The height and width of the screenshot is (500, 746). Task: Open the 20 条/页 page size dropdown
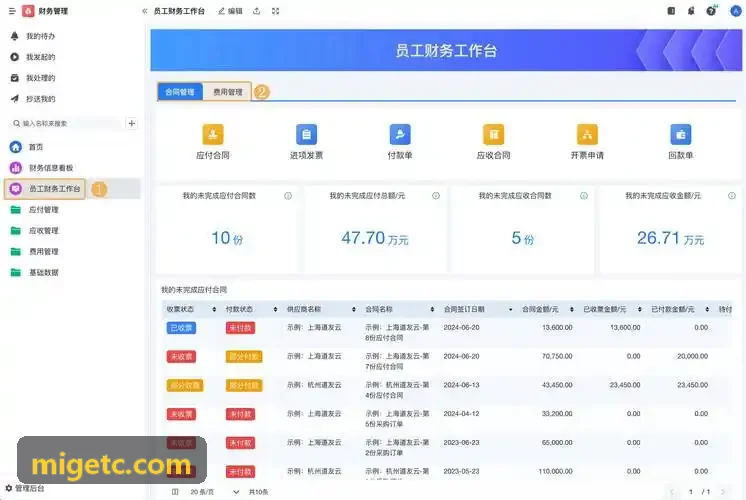coord(215,492)
